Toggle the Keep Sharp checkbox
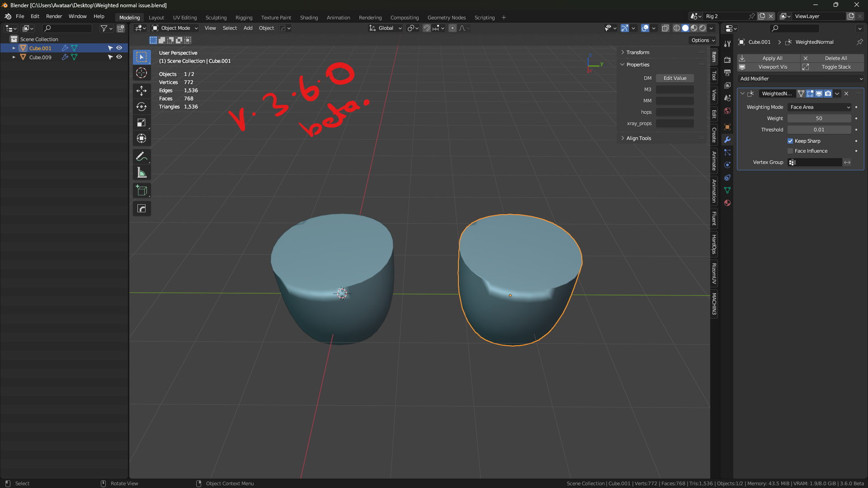The image size is (868, 488). point(790,141)
